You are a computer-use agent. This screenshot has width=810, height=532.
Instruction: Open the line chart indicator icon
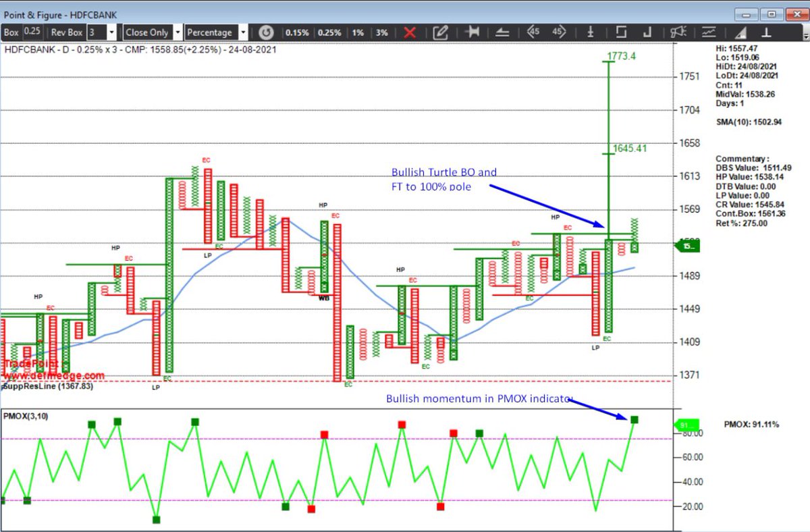coord(709,32)
